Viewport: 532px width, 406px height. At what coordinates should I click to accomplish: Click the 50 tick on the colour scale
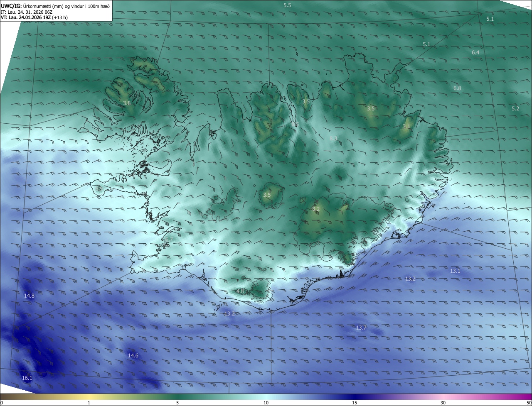coord(529,403)
